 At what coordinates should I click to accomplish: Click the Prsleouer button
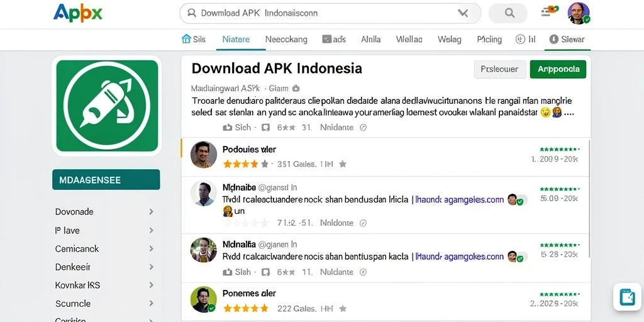[x=500, y=69]
